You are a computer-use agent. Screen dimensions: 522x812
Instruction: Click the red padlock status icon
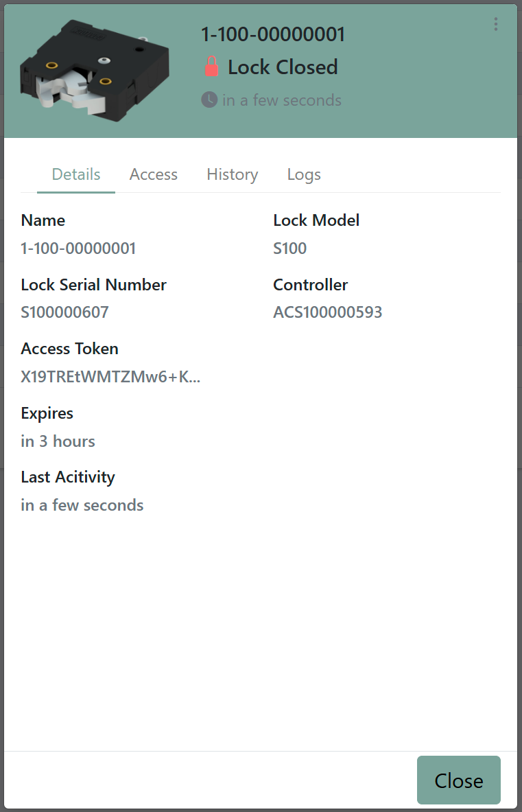(211, 67)
